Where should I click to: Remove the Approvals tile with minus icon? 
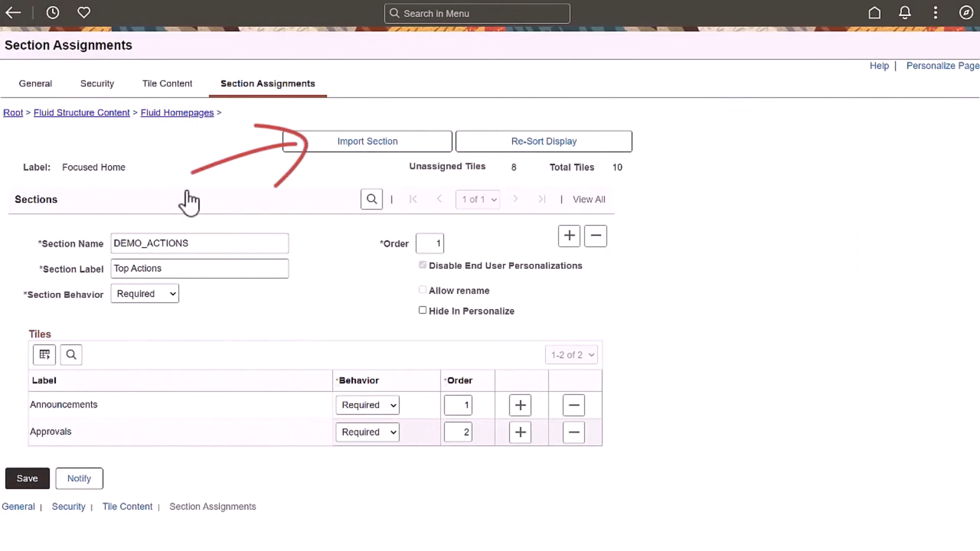point(573,432)
